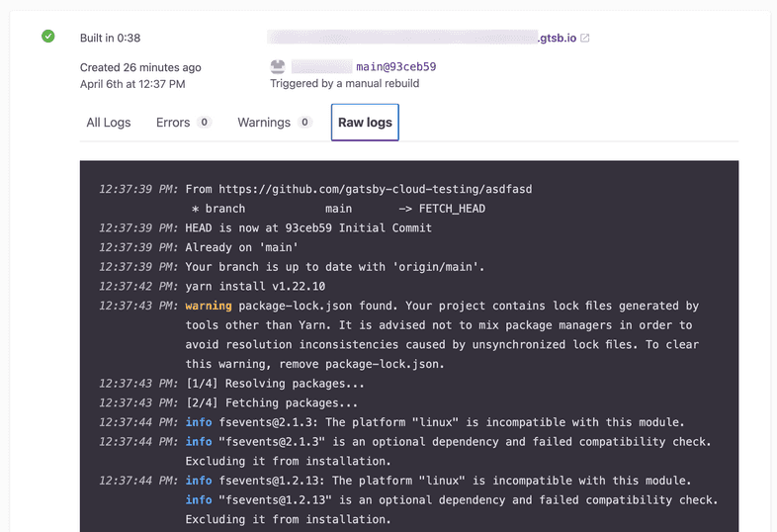Open the main@93ceb59 commit link
This screenshot has width=777, height=532.
click(395, 67)
